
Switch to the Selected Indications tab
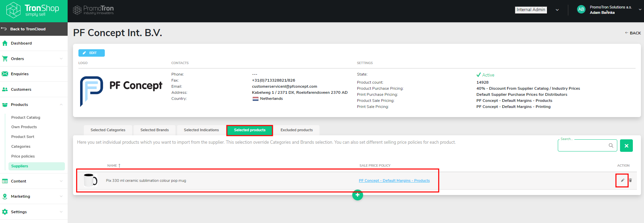201,130
